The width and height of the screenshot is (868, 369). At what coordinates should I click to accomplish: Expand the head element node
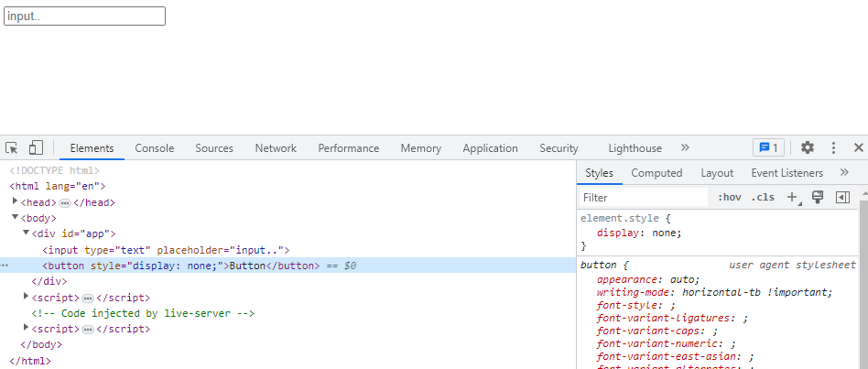click(16, 201)
